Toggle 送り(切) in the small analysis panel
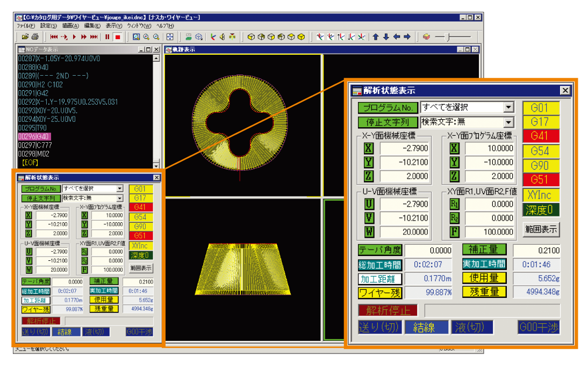 35,332
